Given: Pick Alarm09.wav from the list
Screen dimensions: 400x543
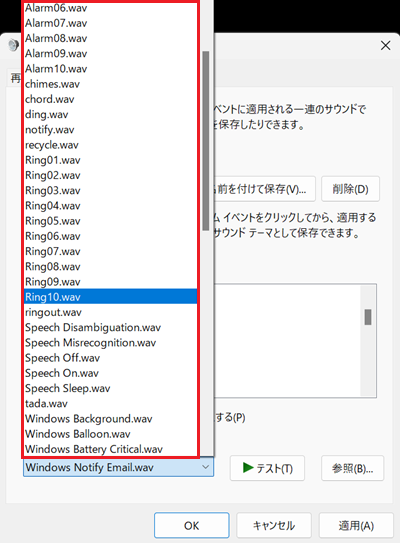Looking at the screenshot, I should (111, 53).
